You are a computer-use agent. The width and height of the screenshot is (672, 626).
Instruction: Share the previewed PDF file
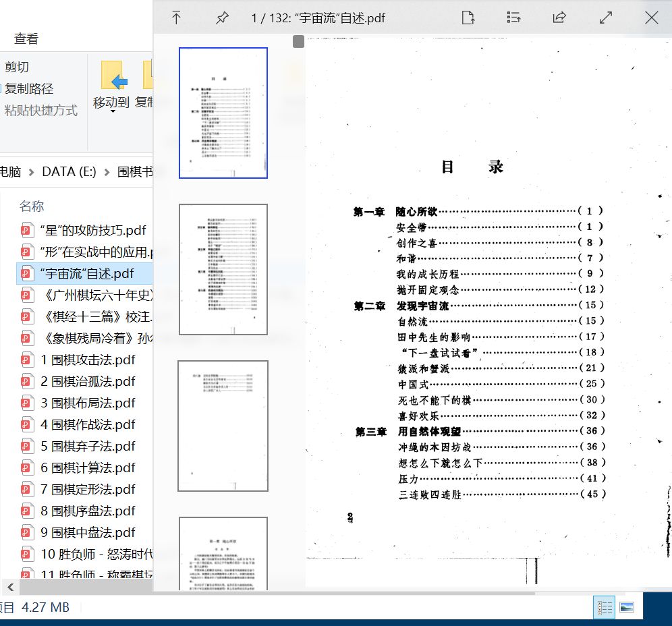559,18
